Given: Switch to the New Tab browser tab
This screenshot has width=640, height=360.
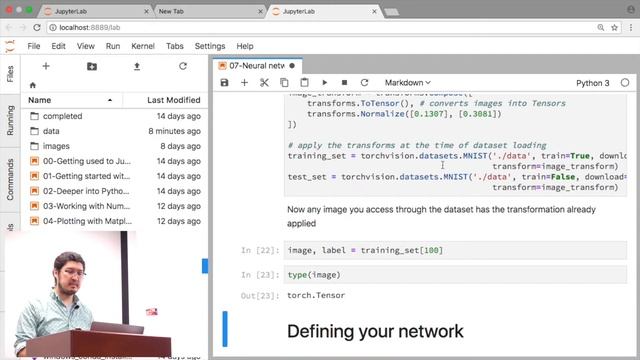Looking at the screenshot, I should click(x=209, y=11).
